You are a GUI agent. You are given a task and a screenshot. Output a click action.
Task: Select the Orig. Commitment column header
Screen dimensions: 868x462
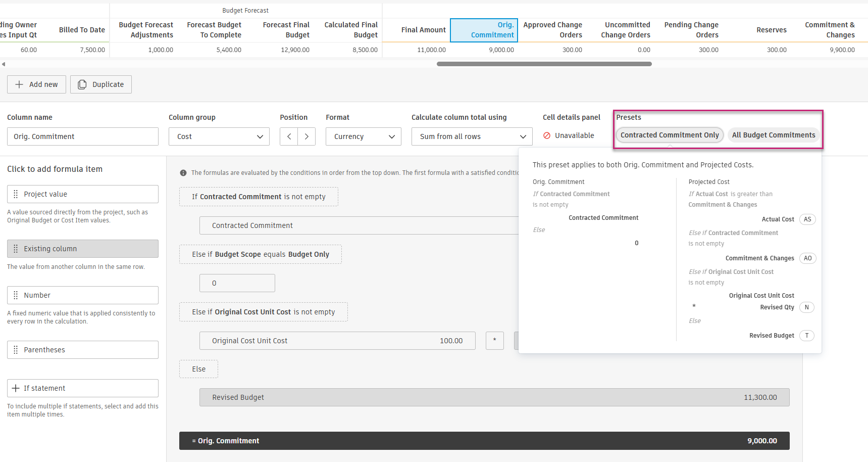484,30
